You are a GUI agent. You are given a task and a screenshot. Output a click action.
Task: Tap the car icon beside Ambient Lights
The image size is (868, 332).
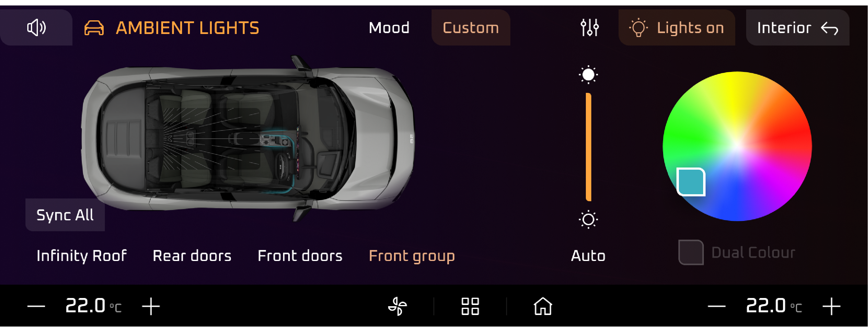(x=94, y=28)
